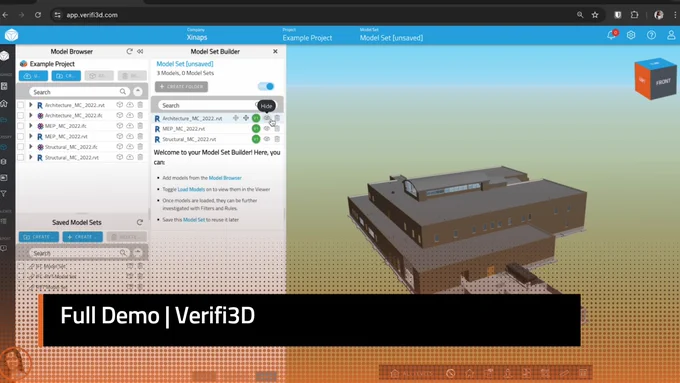This screenshot has width=680, height=383.
Task: Open the Model Set [unsaved] header item
Action: 391,35
